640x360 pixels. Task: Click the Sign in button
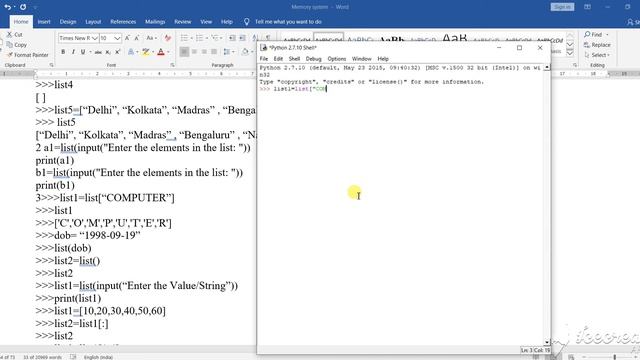coord(562,7)
